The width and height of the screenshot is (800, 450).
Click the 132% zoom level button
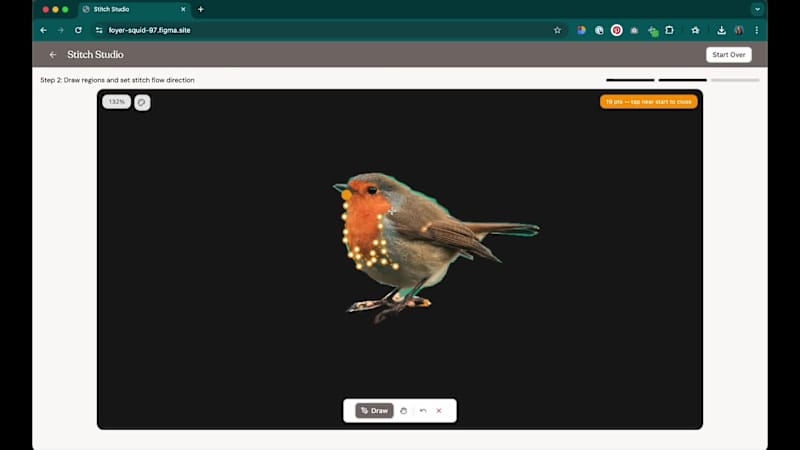(116, 102)
